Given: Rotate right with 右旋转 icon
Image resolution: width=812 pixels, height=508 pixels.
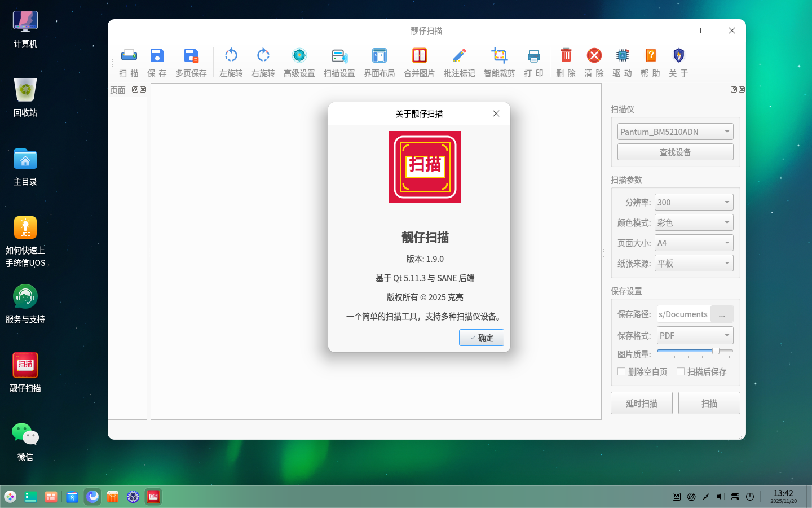Looking at the screenshot, I should click(x=263, y=55).
